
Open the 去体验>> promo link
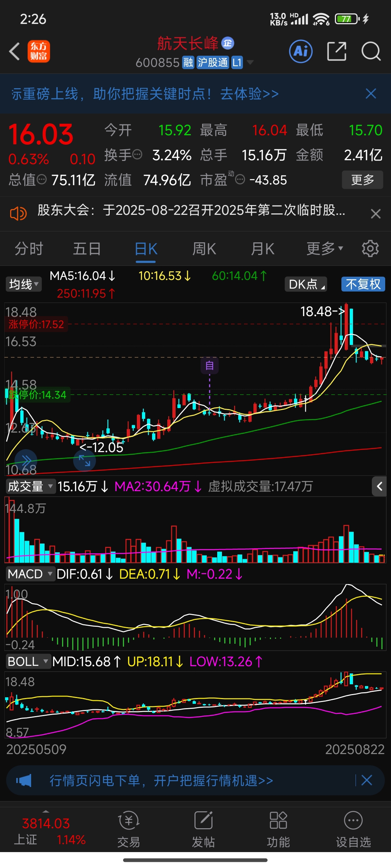(249, 94)
